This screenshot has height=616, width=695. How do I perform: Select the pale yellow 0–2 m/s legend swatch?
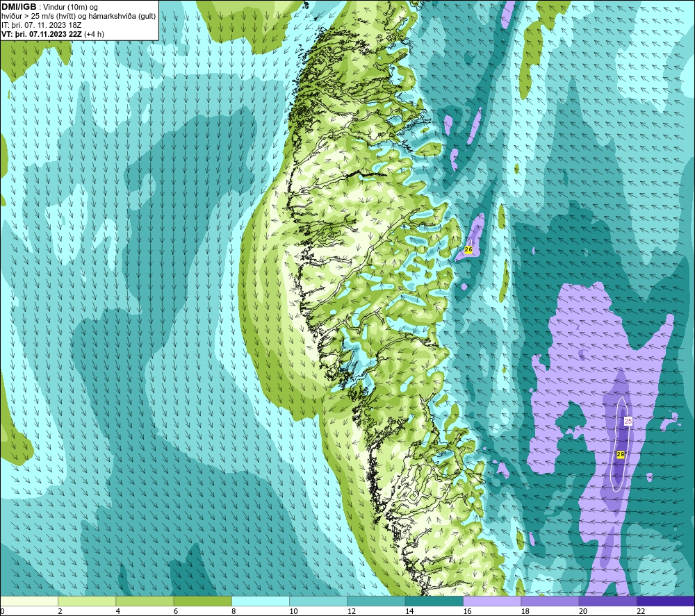[x=29, y=601]
